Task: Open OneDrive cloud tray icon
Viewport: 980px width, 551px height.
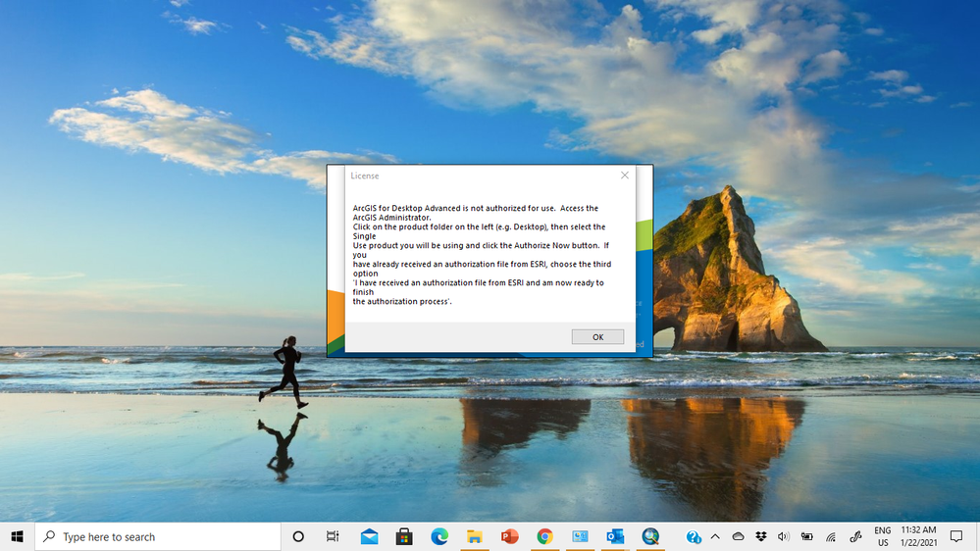Action: tap(738, 536)
